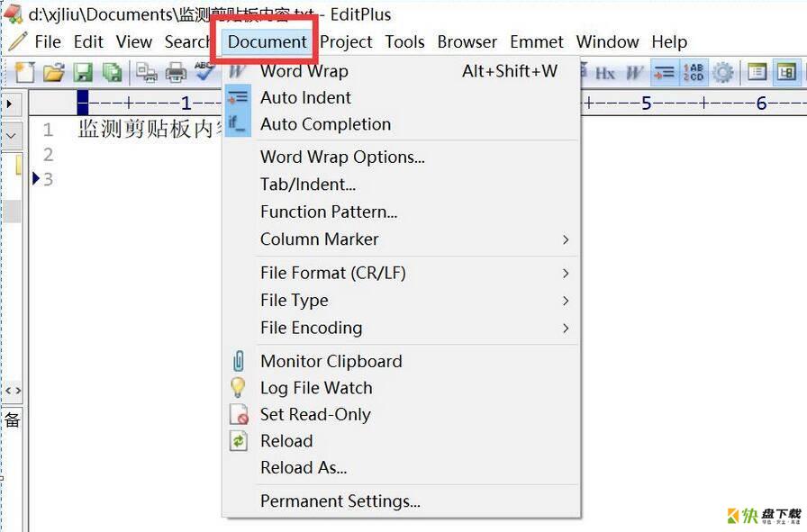Expand the File Encoding submenu

(x=402, y=328)
